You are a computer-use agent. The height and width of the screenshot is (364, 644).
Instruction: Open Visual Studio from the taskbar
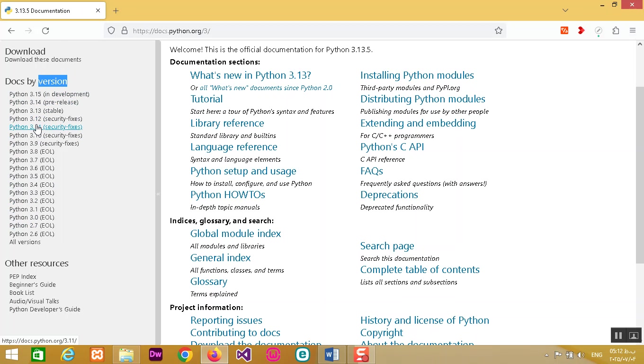(x=243, y=355)
